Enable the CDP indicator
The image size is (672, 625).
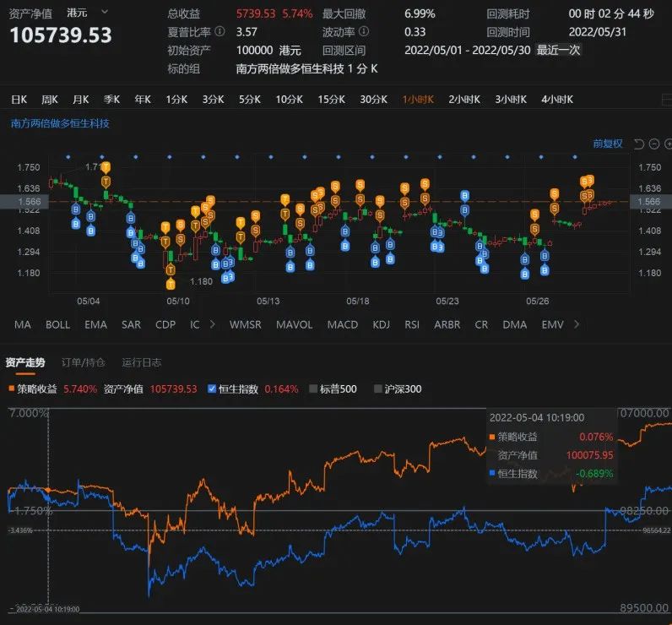click(x=165, y=324)
